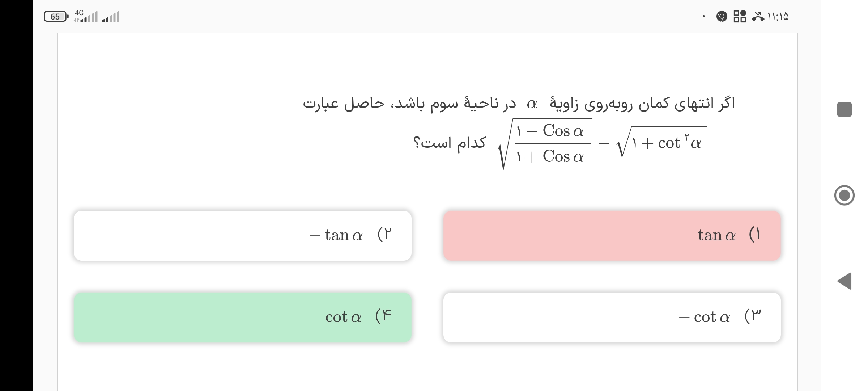Open recent apps with square button

click(844, 110)
